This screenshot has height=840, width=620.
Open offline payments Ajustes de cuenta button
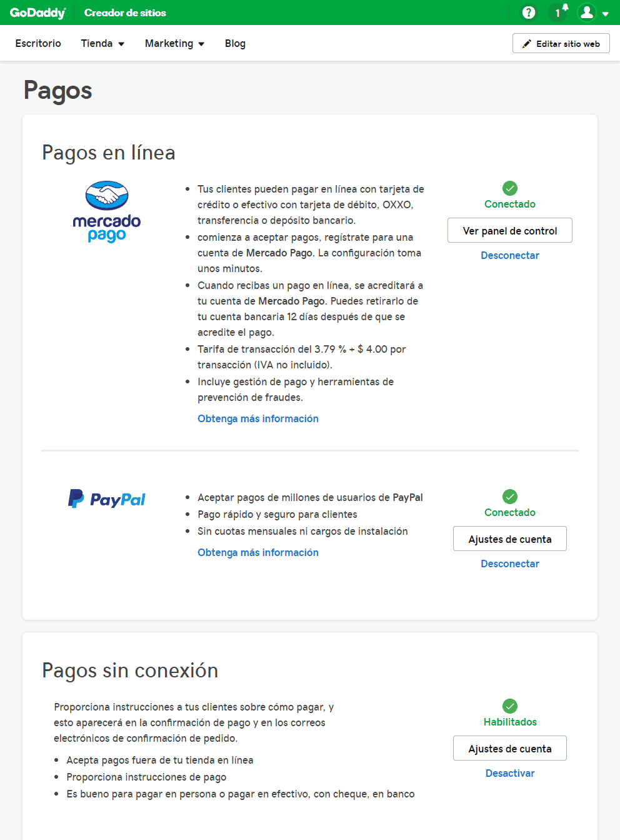pyautogui.click(x=510, y=748)
